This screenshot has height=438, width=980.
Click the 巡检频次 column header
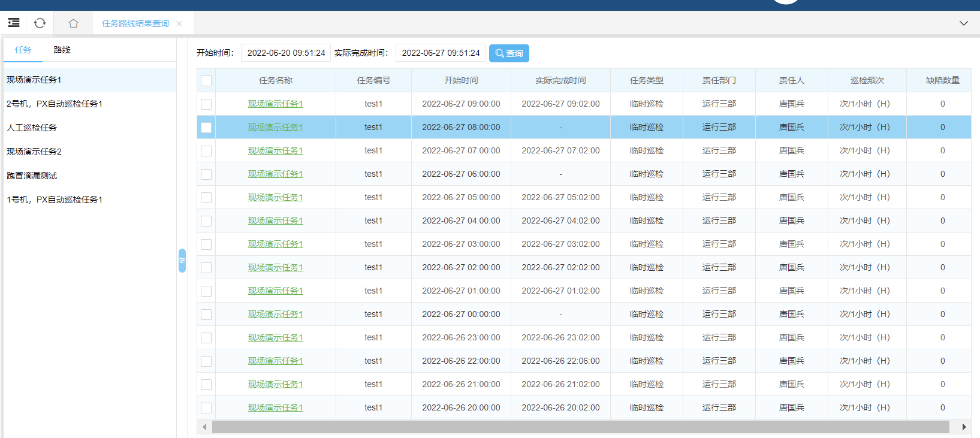tap(867, 80)
